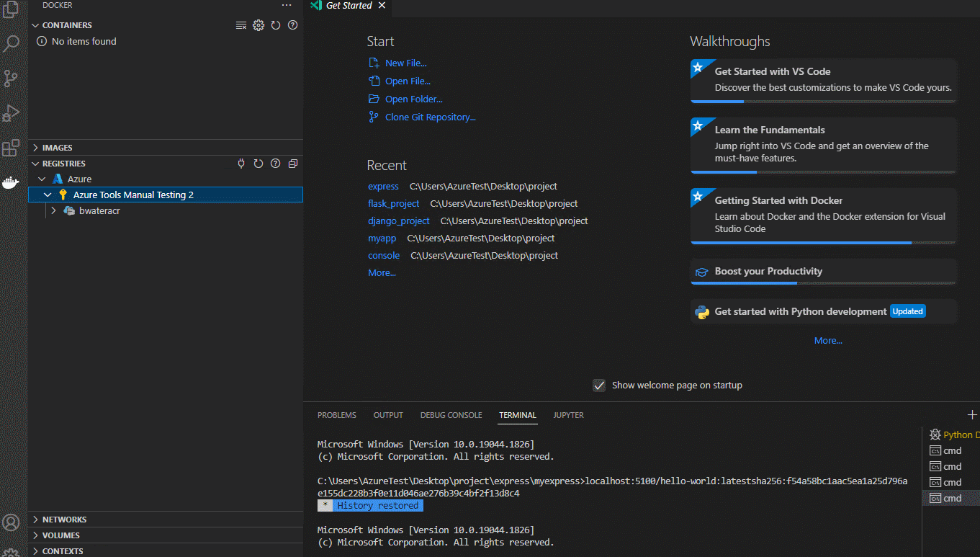Click the Open Folder link

coord(413,99)
